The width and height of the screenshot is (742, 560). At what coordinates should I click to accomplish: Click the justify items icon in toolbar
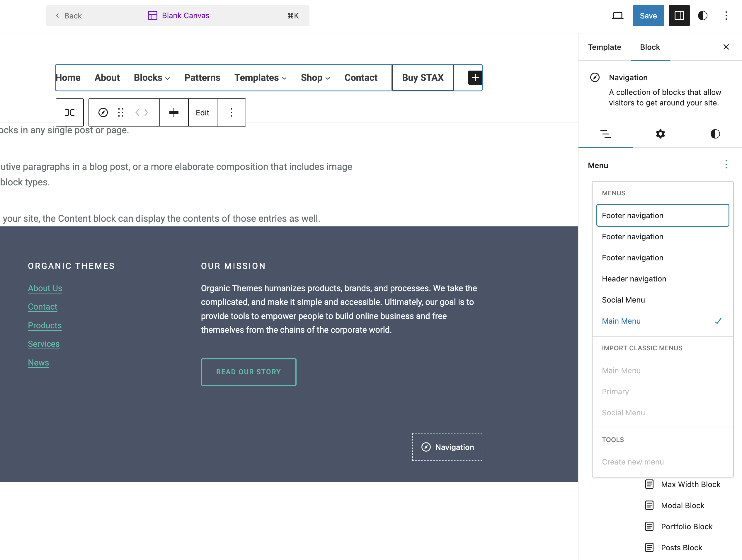click(174, 112)
